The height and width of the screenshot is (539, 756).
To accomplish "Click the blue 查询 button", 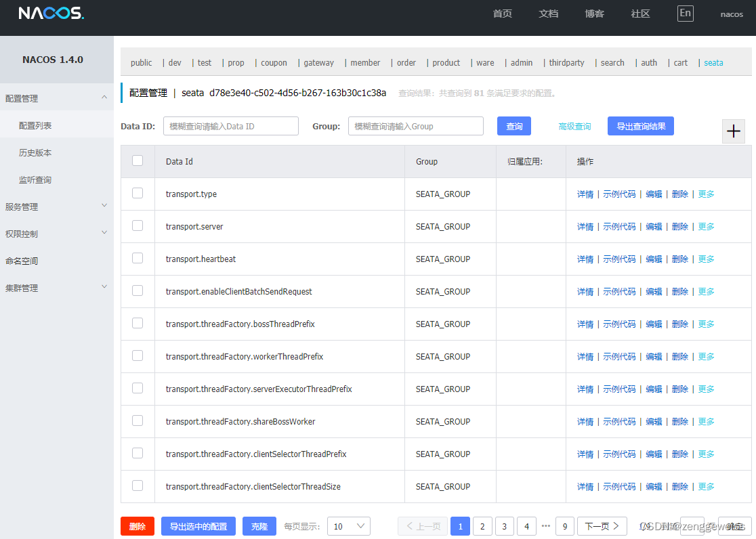I will (x=514, y=126).
